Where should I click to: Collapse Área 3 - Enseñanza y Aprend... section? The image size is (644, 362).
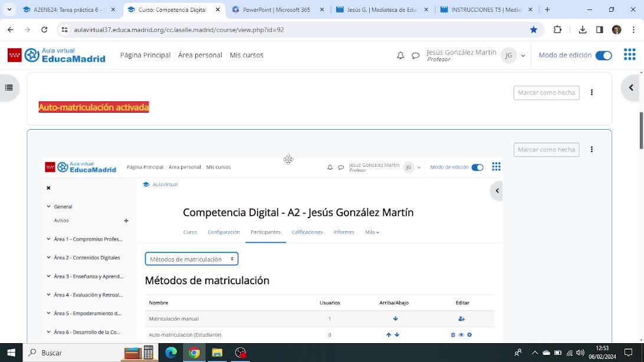[x=48, y=277]
